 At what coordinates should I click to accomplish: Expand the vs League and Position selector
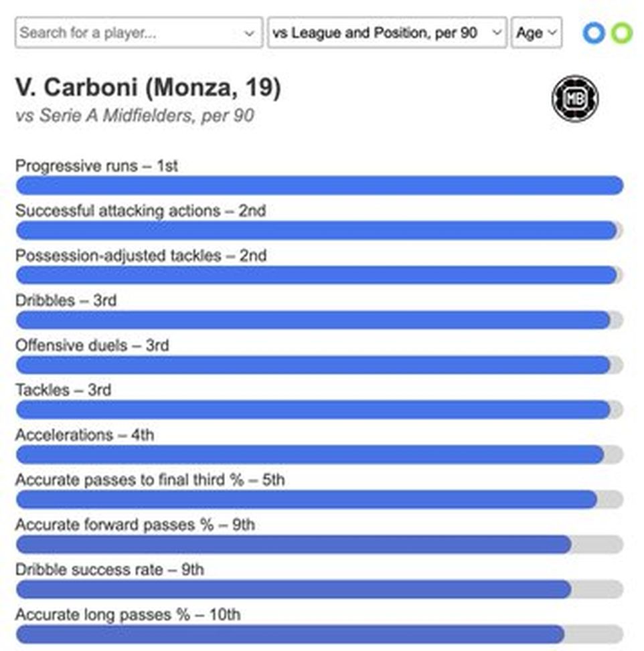(497, 33)
